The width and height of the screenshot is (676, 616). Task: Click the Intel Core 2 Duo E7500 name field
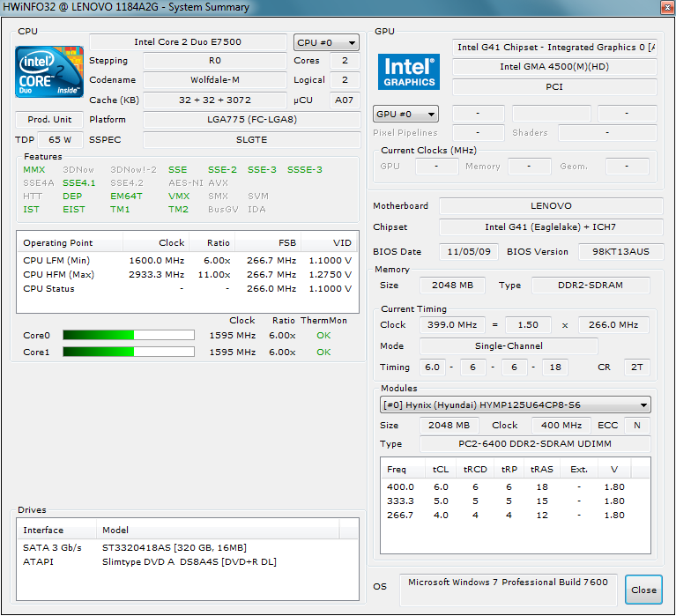188,42
